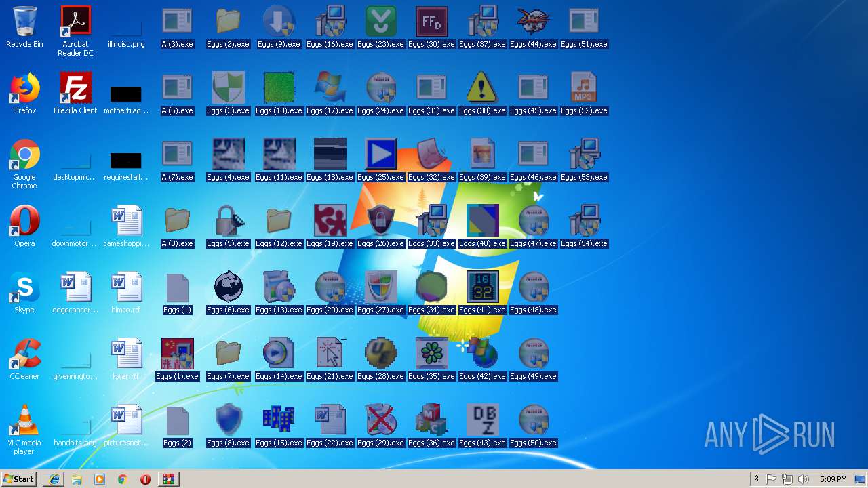Launch Opera from the taskbar
This screenshot has height=488, width=868.
click(145, 479)
